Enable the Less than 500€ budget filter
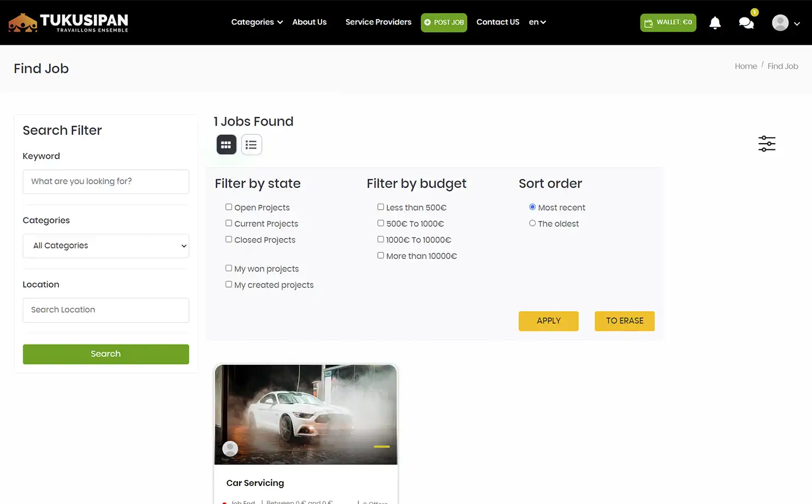Viewport: 812px width, 504px height. tap(381, 207)
